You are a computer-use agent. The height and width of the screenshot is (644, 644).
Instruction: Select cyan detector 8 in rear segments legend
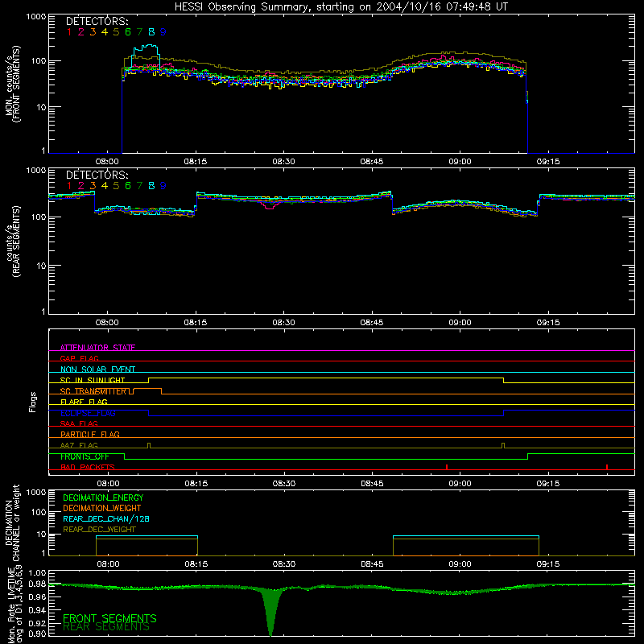click(151, 186)
